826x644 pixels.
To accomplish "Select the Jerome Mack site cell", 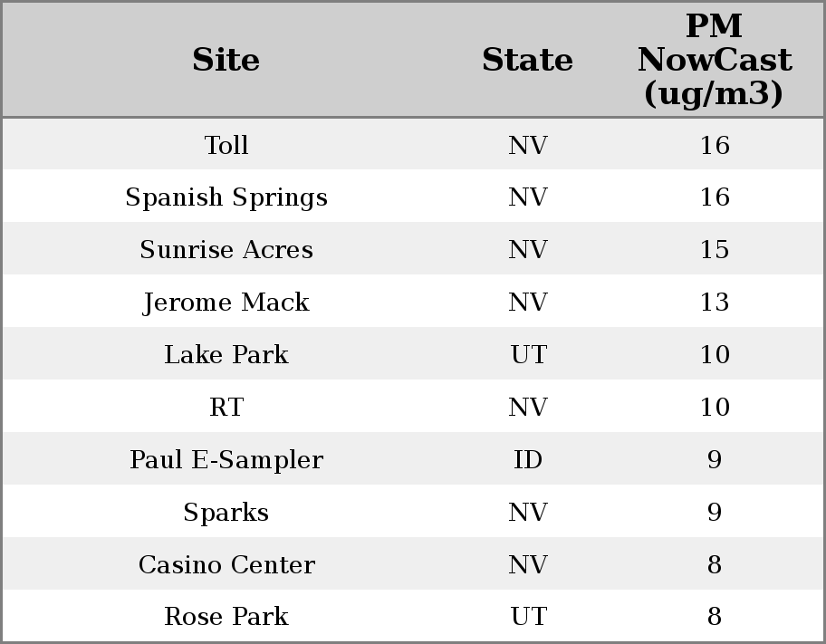I will (x=226, y=303).
